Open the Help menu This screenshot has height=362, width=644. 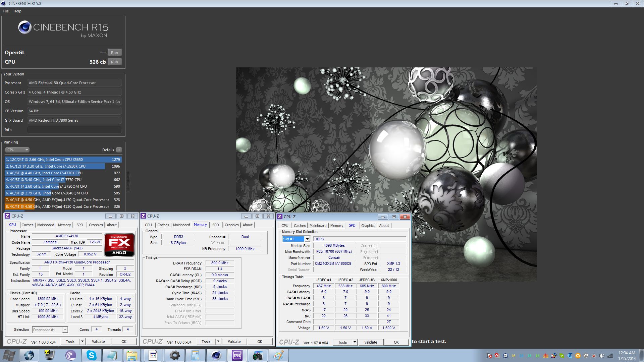tap(17, 11)
